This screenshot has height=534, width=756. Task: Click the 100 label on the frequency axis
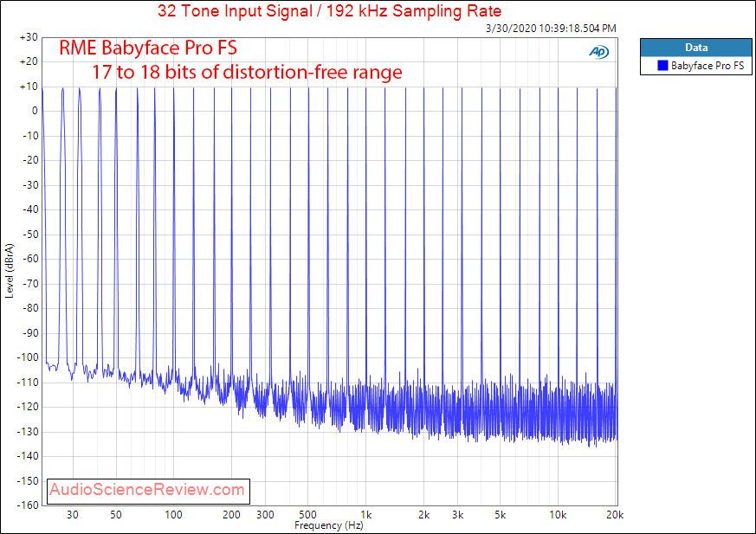pos(173,515)
